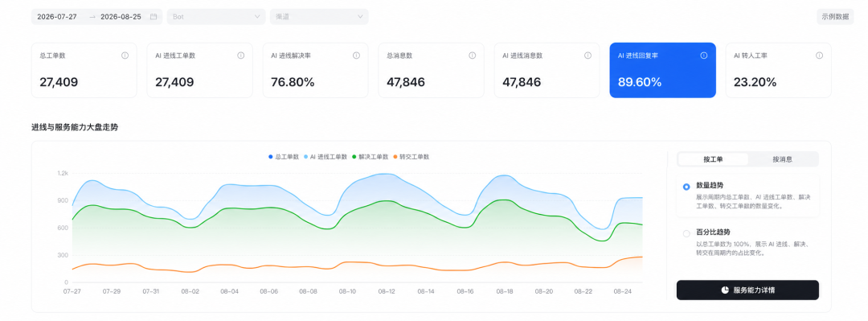
Task: Click the 1.2k y-axis label
Action: pyautogui.click(x=63, y=174)
